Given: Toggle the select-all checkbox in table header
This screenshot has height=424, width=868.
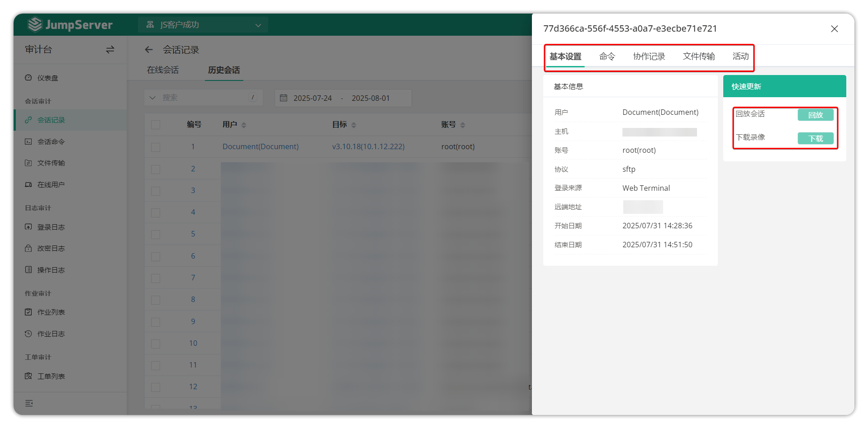Looking at the screenshot, I should [x=156, y=125].
